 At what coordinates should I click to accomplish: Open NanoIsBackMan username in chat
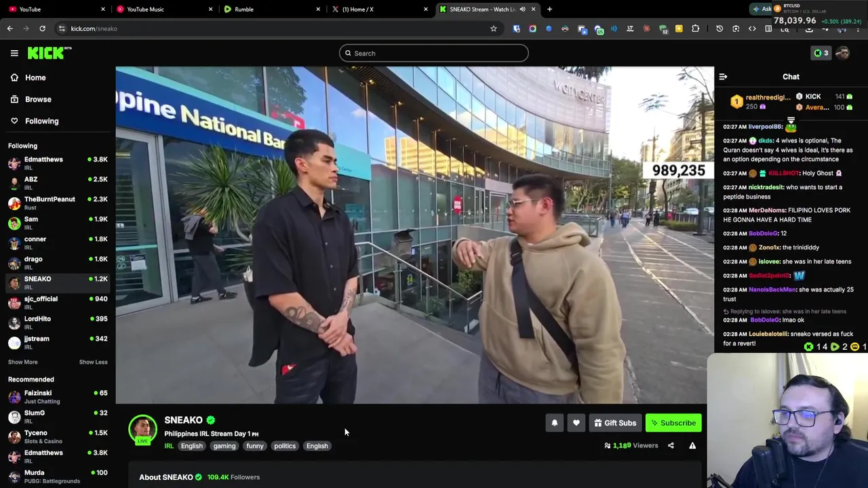click(x=772, y=289)
